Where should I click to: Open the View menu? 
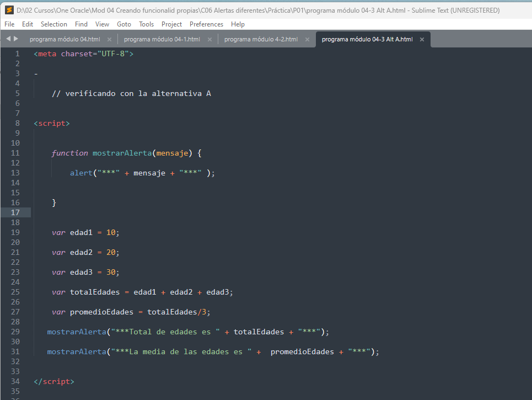pyautogui.click(x=102, y=24)
